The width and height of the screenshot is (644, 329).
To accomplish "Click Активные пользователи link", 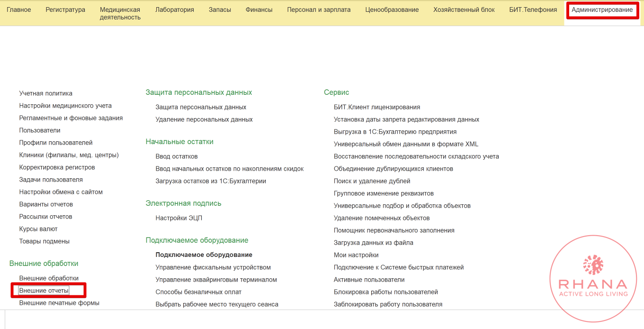I will 369,280.
